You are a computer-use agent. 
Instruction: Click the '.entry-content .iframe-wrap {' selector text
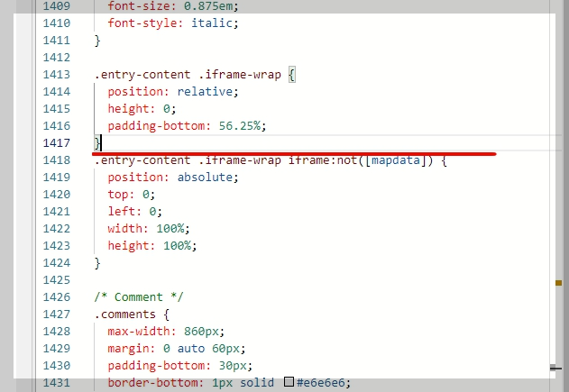[195, 75]
